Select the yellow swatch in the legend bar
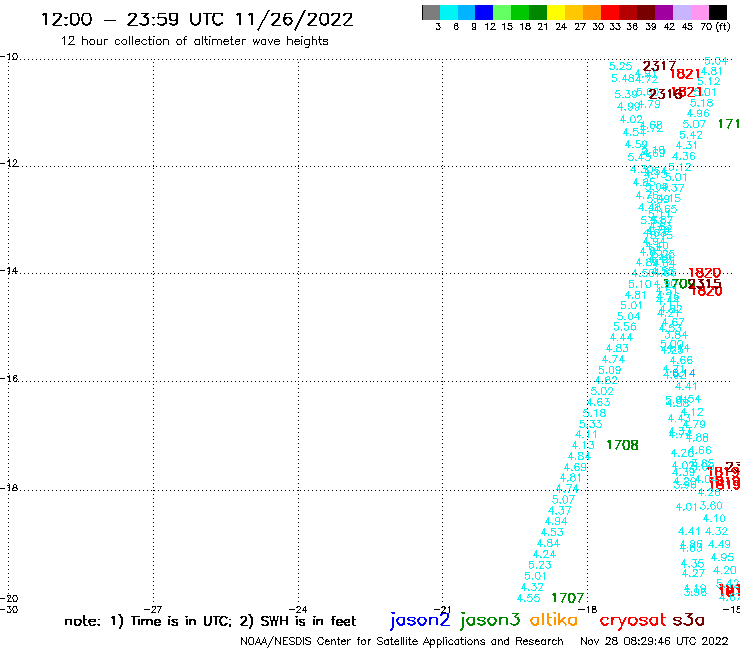Viewport: 740px width, 650px height. click(556, 12)
